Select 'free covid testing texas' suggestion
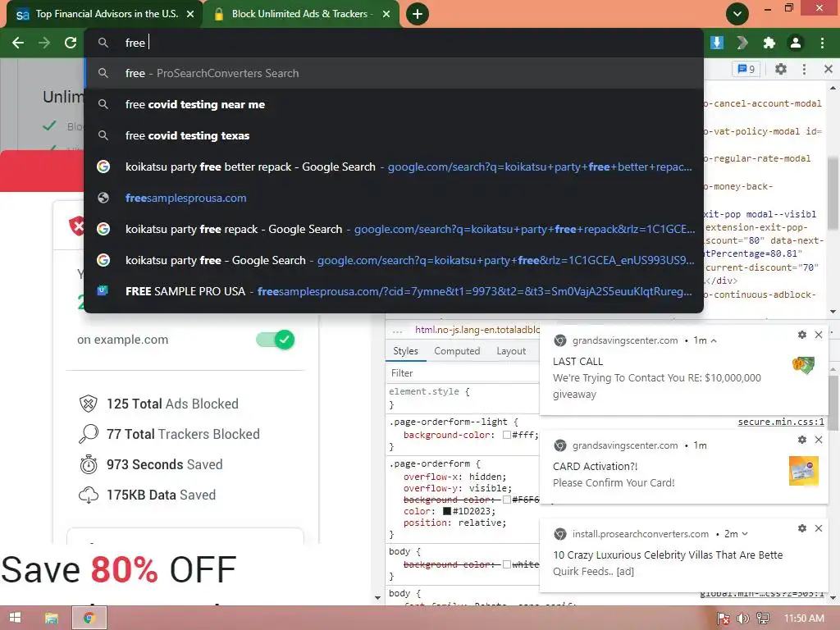 [394, 135]
